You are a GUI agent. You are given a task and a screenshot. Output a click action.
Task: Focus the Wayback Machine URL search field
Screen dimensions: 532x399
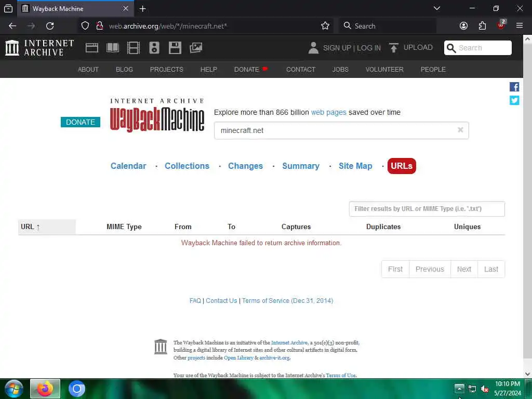[x=341, y=130]
